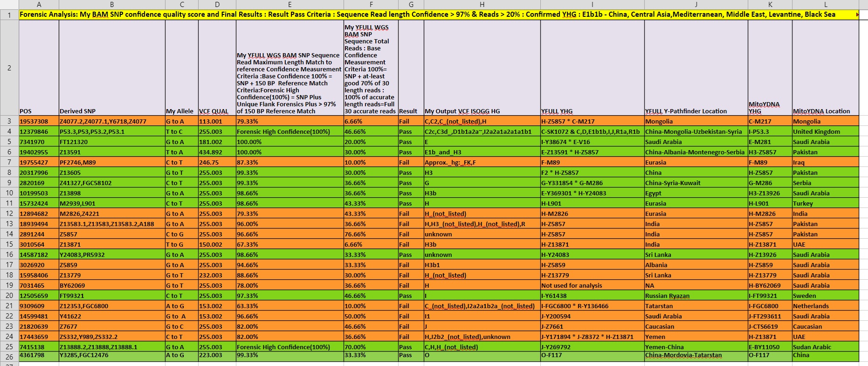The width and height of the screenshot is (868, 366).
Task: Click the text overflow arrow in row 1
Action: (x=857, y=15)
